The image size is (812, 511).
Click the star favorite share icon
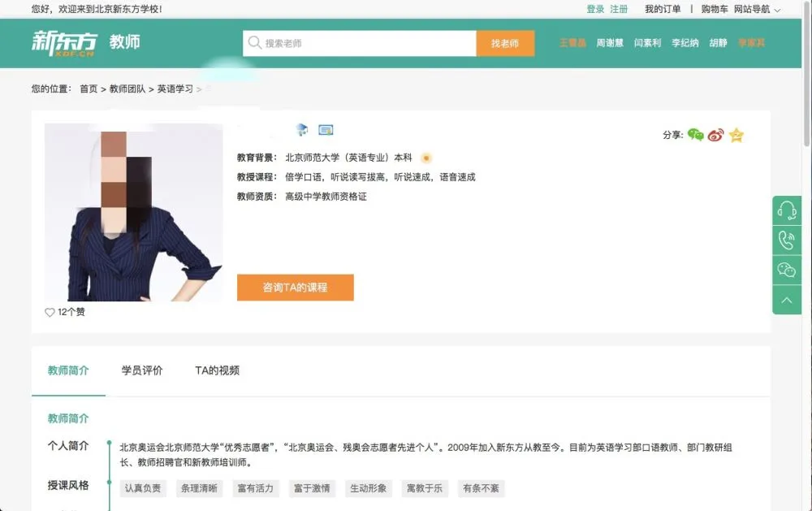point(736,136)
